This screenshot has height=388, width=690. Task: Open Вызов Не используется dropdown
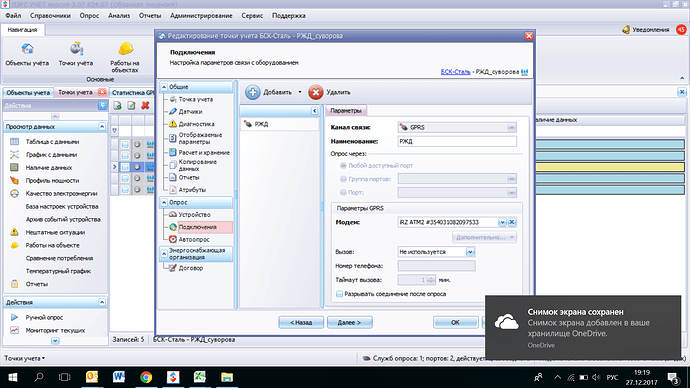coord(470,252)
